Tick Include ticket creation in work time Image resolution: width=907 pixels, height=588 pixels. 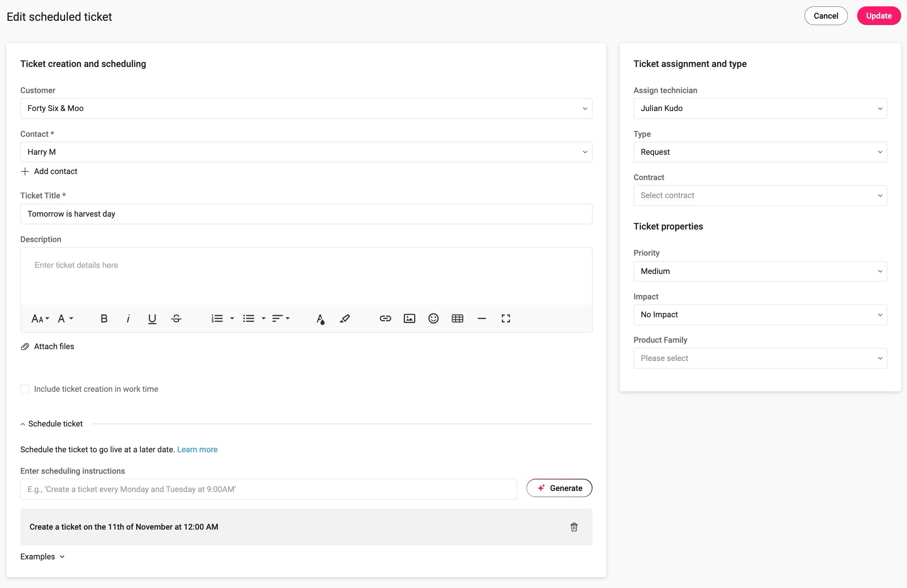tap(25, 389)
